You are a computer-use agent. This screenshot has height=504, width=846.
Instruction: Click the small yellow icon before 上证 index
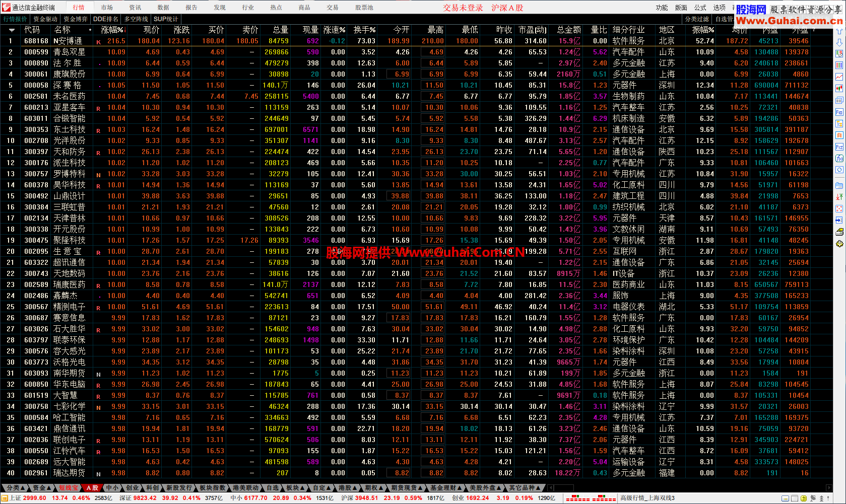(5, 498)
